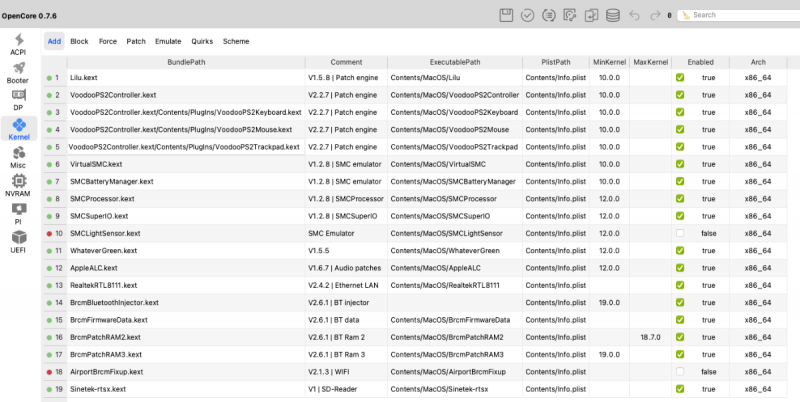Click the broom icon in search field
Screen dimensions: 800x402
(x=686, y=15)
